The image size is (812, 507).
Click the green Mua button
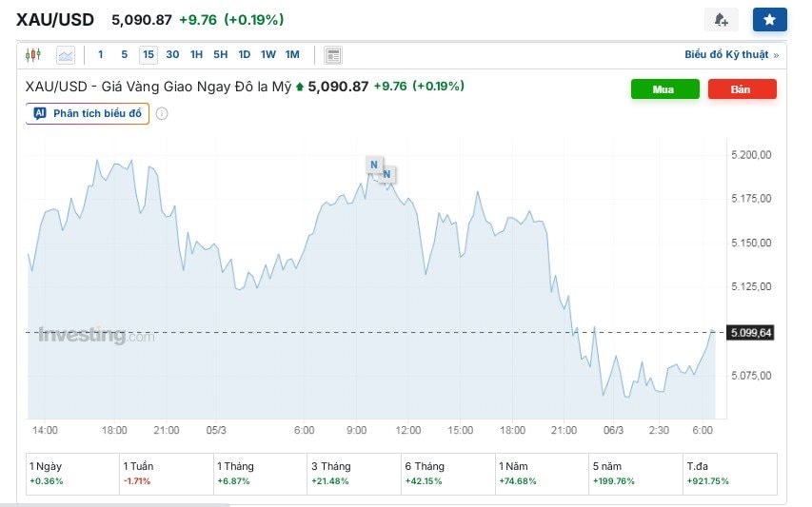tap(663, 89)
